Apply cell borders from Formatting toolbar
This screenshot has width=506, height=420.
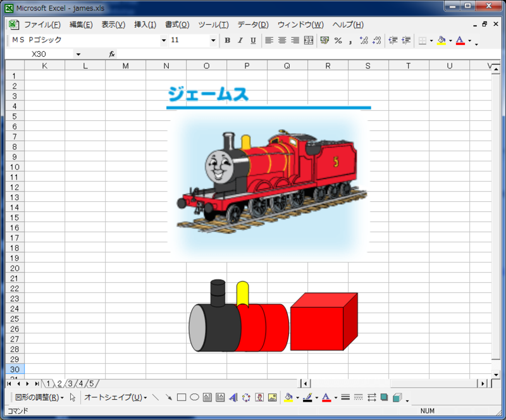422,40
